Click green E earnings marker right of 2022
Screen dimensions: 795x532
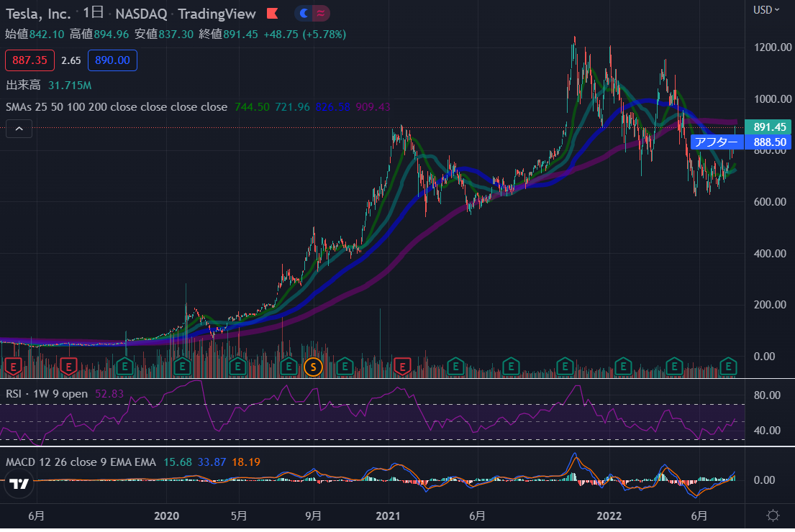tap(623, 367)
